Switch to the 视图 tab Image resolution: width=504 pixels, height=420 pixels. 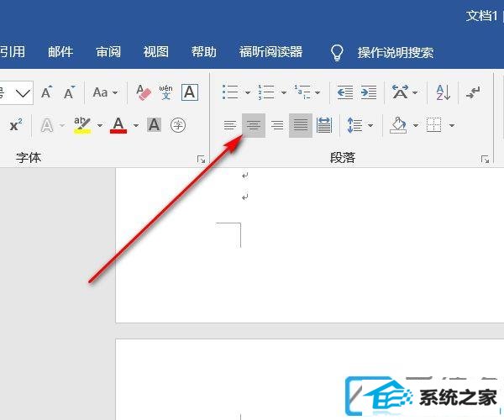tap(156, 52)
